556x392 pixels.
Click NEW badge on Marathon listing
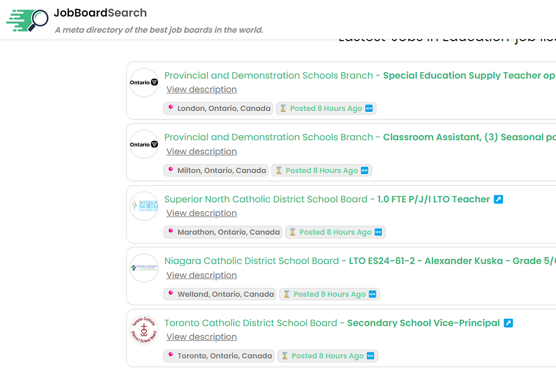[x=378, y=232]
